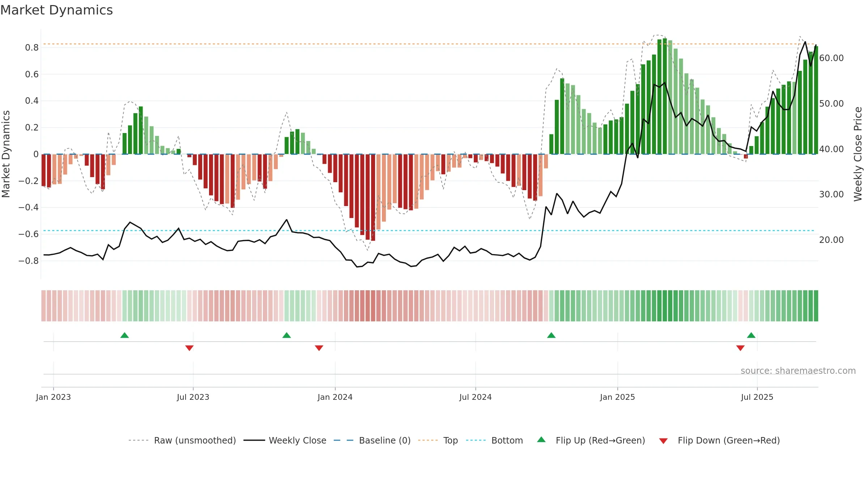Select the green flip-up marker after Jul 2024
868x488 pixels.
coord(551,335)
